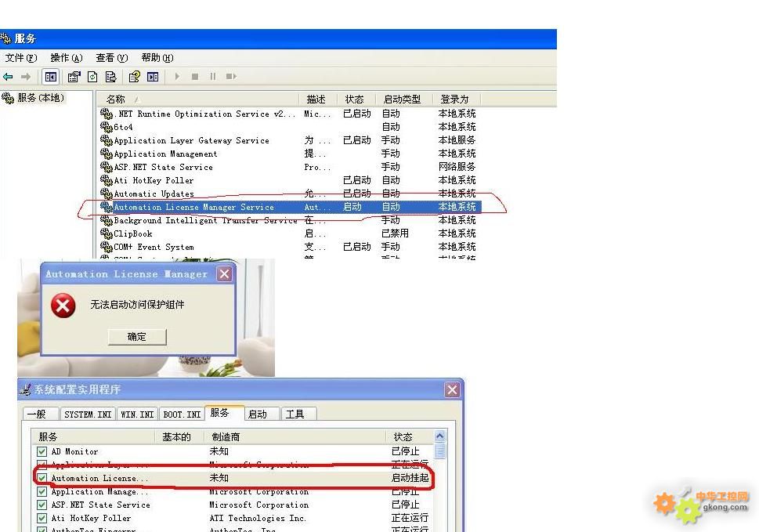Close the 系统配置实用程序 window
Screen dimensions: 759x532
click(452, 389)
